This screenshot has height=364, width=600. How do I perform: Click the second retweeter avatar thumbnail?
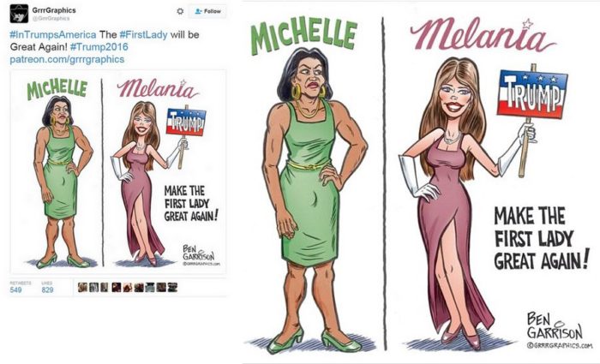93,287
